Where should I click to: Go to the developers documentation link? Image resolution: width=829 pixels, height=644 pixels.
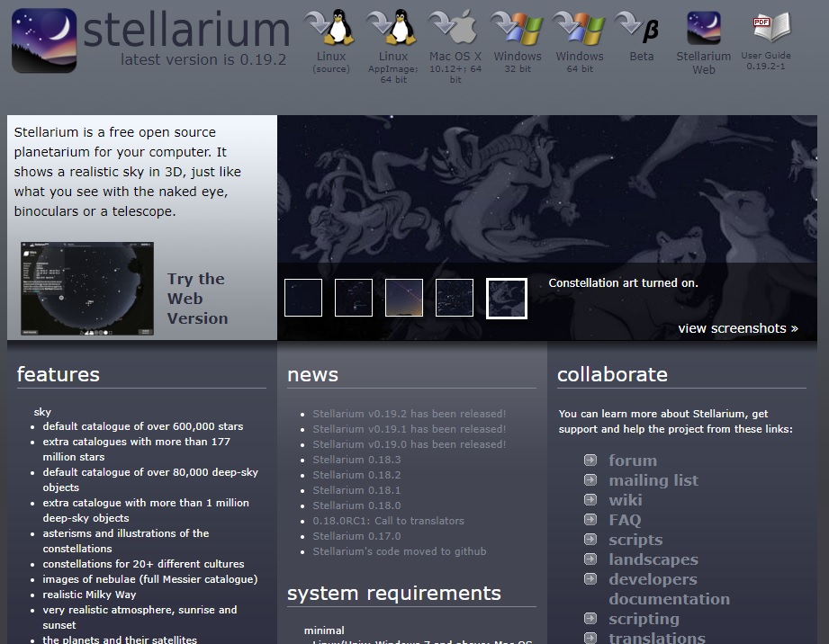[670, 589]
